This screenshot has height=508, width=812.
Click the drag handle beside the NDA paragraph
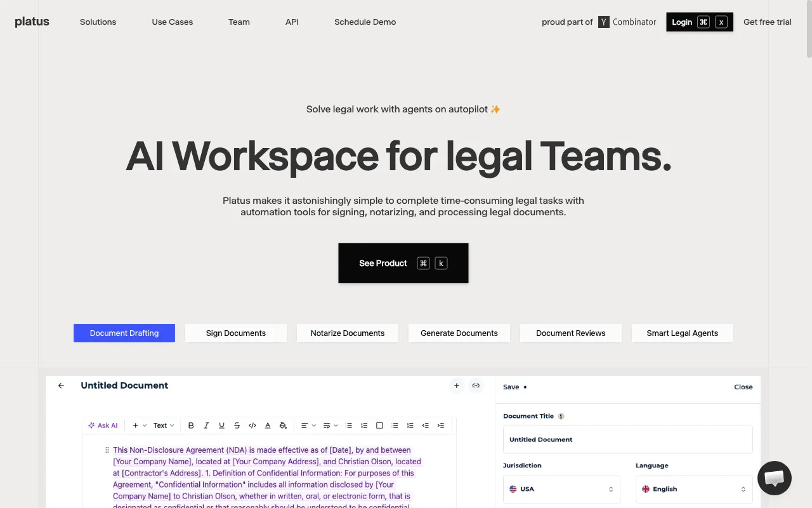[x=107, y=450]
